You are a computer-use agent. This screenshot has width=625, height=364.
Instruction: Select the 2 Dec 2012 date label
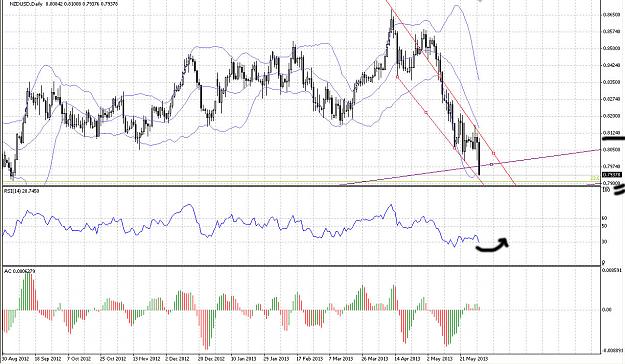[178, 359]
